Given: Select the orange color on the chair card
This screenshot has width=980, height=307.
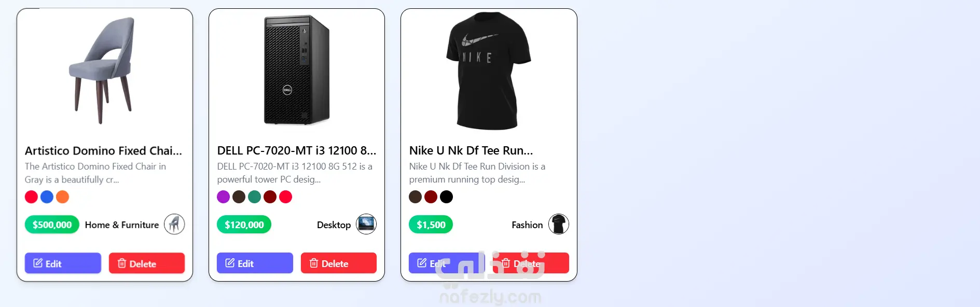Looking at the screenshot, I should (x=62, y=197).
